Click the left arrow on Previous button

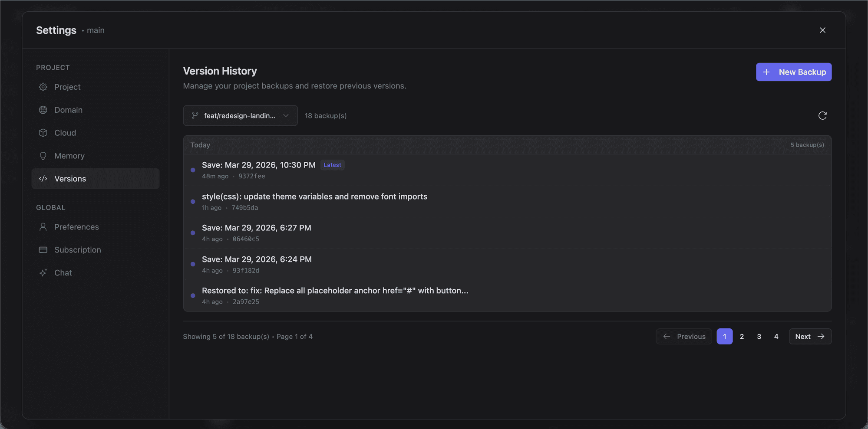(x=667, y=337)
